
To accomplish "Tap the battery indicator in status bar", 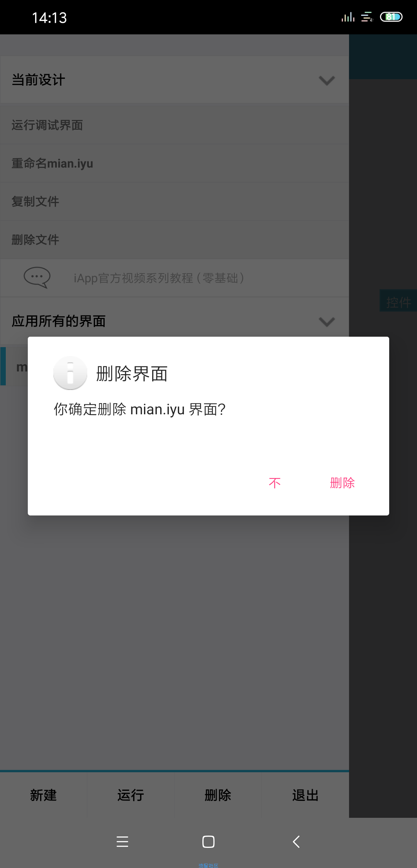I will tap(391, 17).
